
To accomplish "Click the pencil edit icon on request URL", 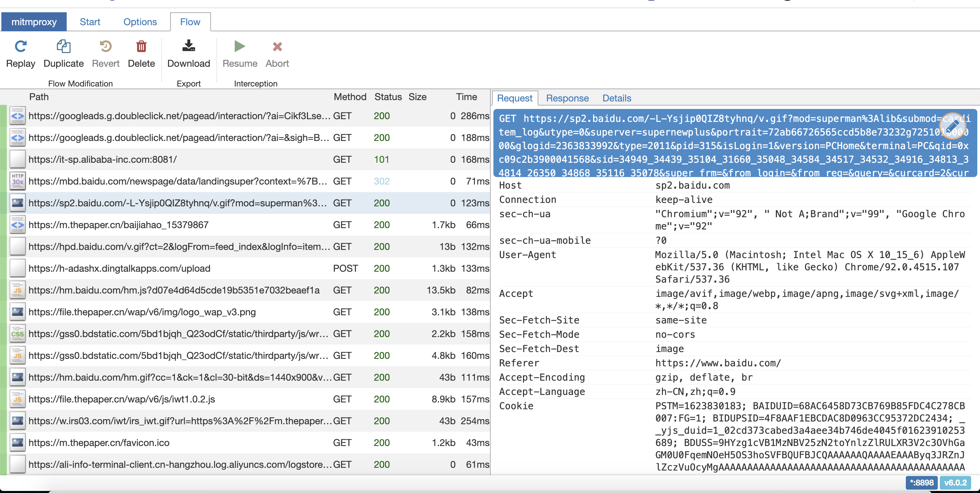I will pyautogui.click(x=952, y=125).
